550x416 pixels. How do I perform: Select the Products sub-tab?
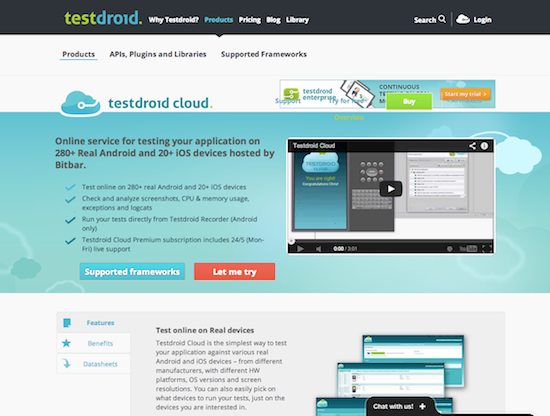79,54
